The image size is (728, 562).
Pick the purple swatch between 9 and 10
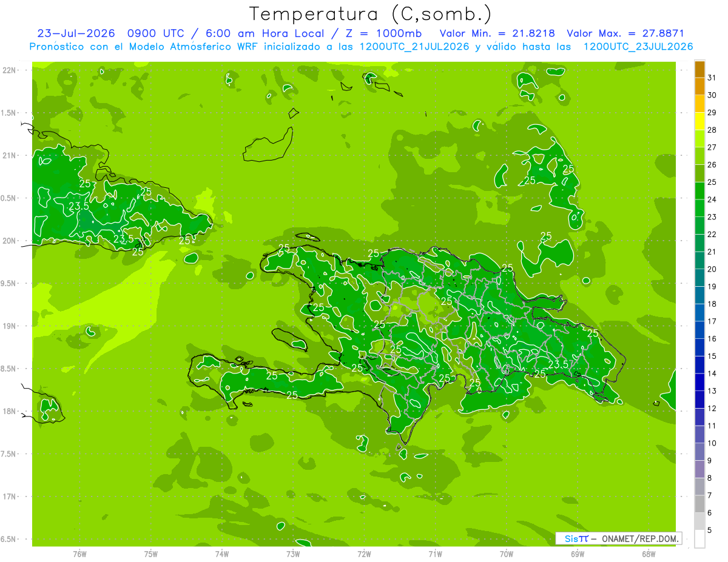(x=699, y=452)
